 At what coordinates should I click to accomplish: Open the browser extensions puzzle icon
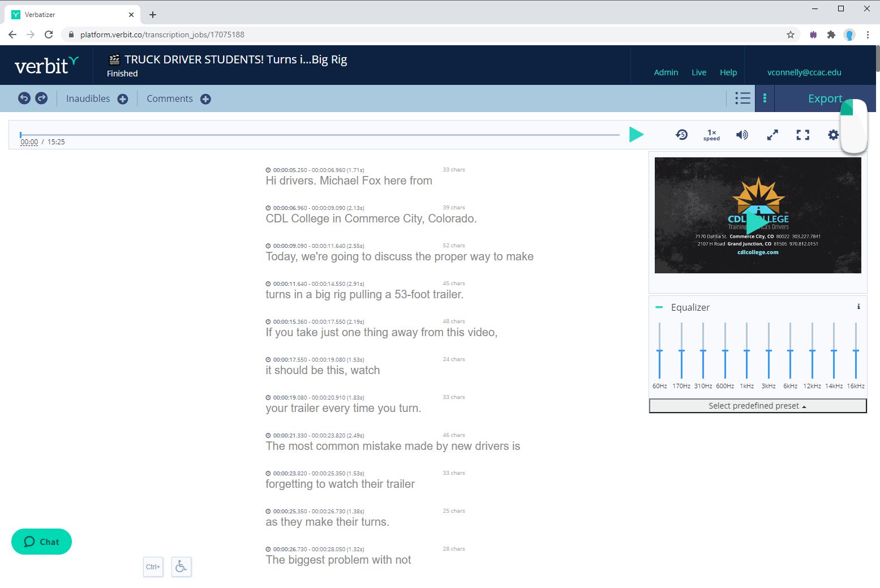point(831,35)
